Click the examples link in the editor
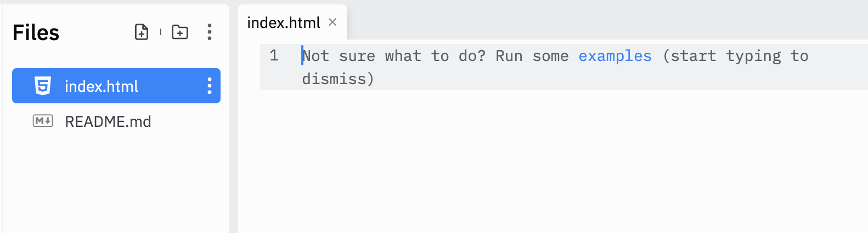Image resolution: width=868 pixels, height=233 pixels. coord(615,56)
